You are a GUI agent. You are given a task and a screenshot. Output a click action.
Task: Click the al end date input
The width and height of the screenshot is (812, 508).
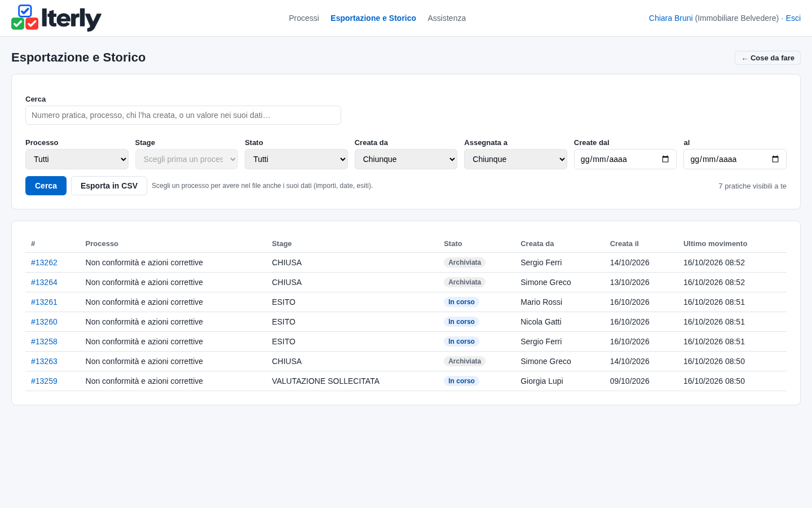pos(735,159)
